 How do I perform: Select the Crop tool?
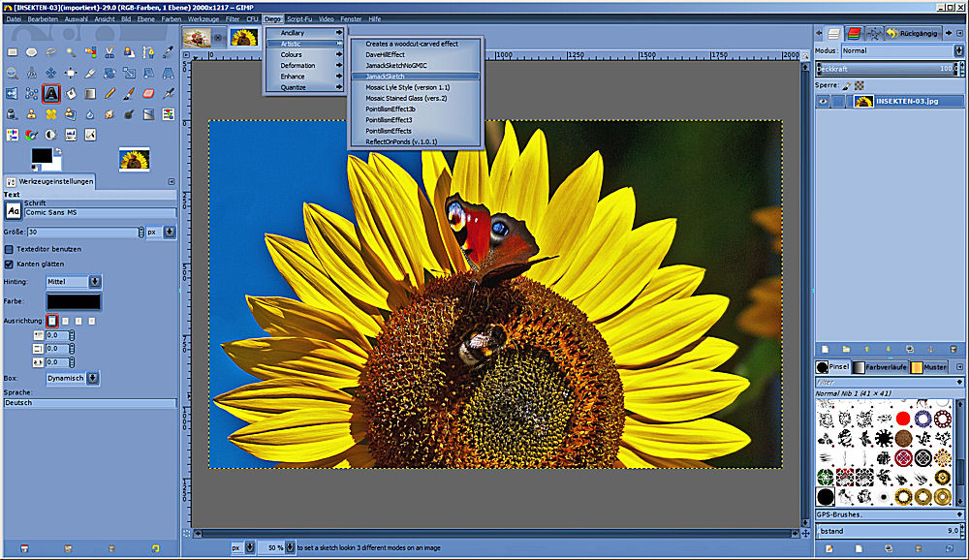90,73
